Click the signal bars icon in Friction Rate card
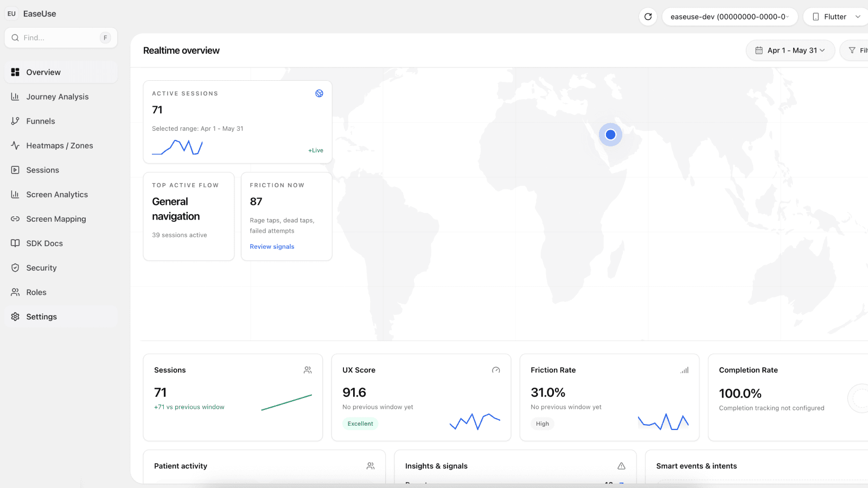Image resolution: width=868 pixels, height=488 pixels. [685, 370]
